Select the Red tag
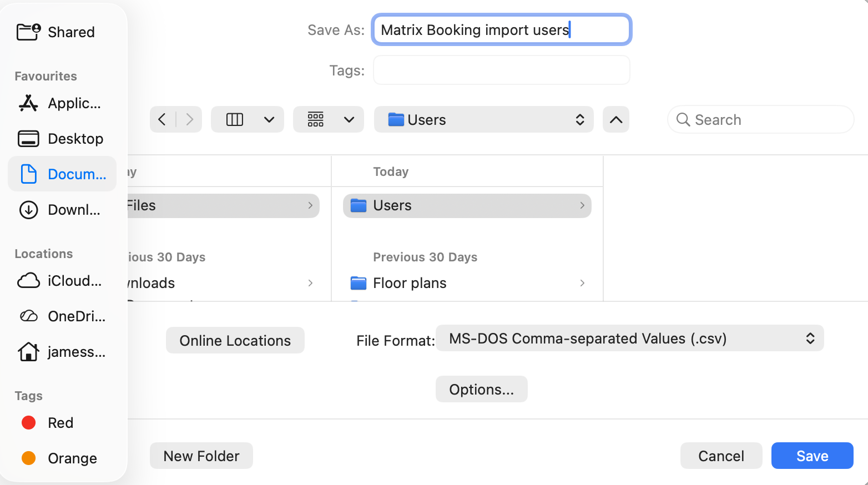The height and width of the screenshot is (485, 868). click(59, 422)
